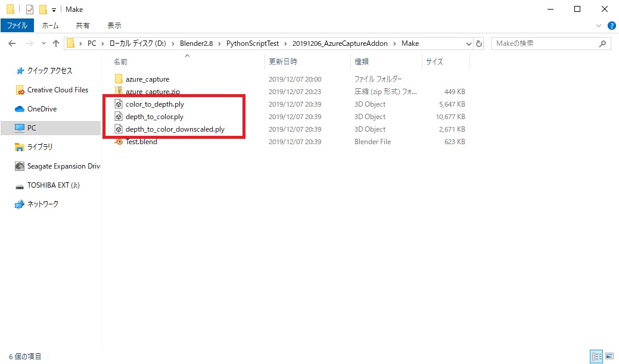619x364 pixels.
Task: Go forward with the right arrow
Action: point(30,43)
